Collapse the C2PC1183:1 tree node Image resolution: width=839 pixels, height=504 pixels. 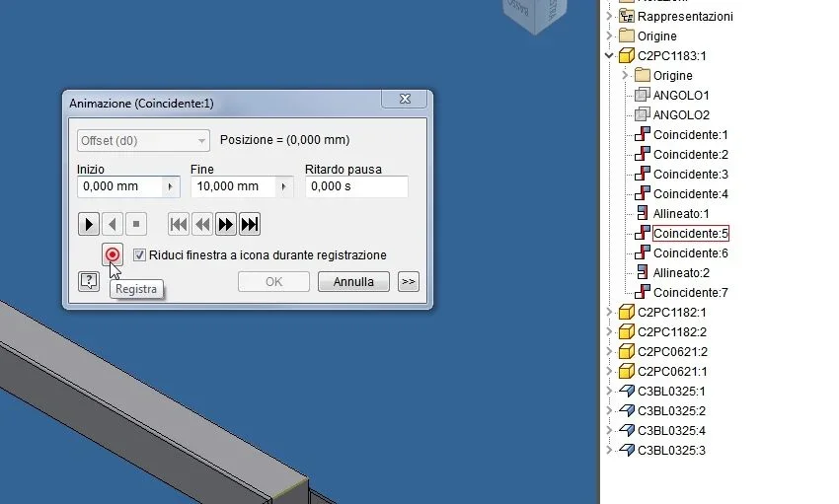point(609,55)
